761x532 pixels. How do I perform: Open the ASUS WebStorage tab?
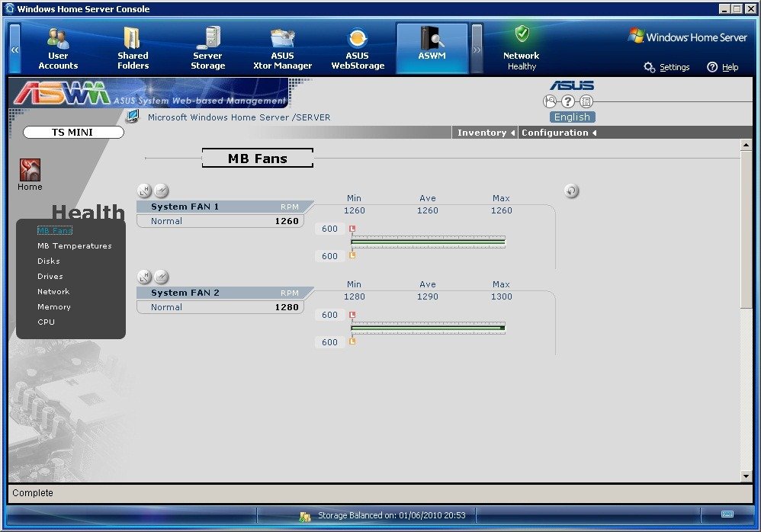tap(358, 49)
